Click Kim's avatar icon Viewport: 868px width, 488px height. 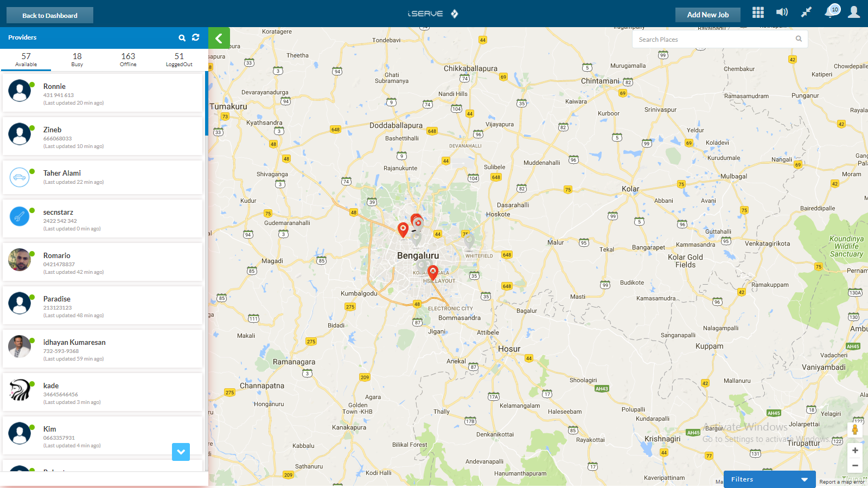(x=20, y=433)
